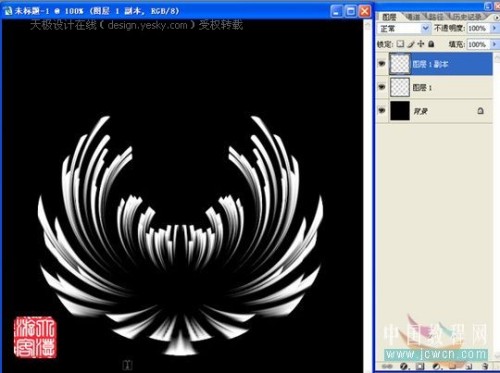This screenshot has height=373, width=500.
Task: Click the lock transparent pixels icon
Action: (x=400, y=44)
